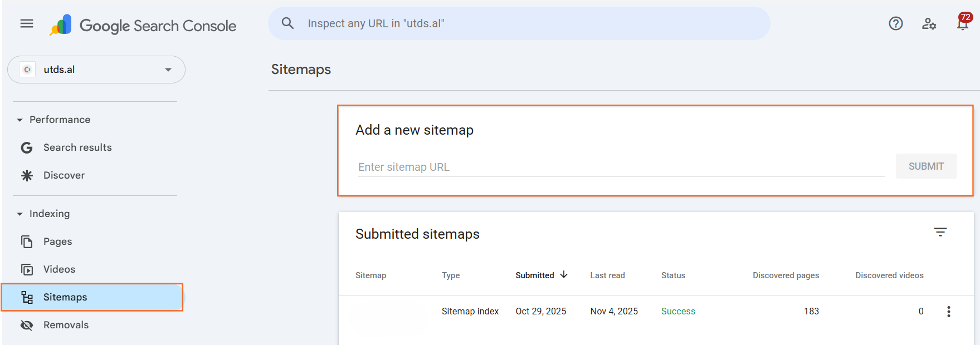Viewport: 980px width, 345px height.
Task: Click the Submitted sitemaps heading
Action: (417, 234)
